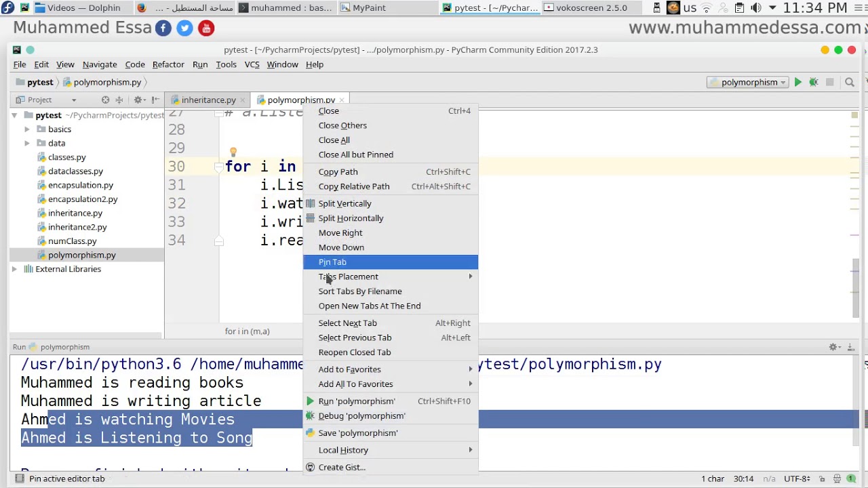Click the cursor position 30:14 in status bar
Image resolution: width=868 pixels, height=488 pixels.
[x=743, y=479]
